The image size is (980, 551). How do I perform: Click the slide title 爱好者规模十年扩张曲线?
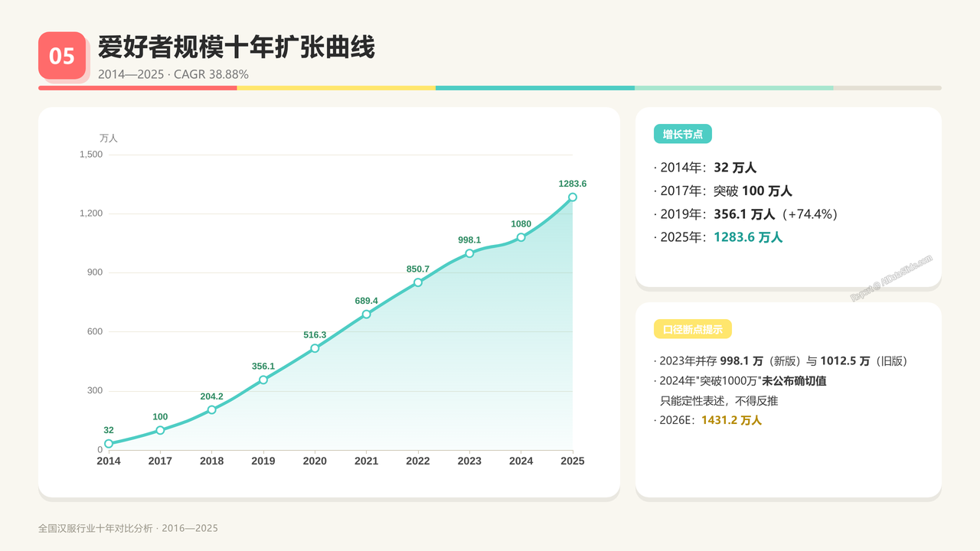tap(237, 47)
